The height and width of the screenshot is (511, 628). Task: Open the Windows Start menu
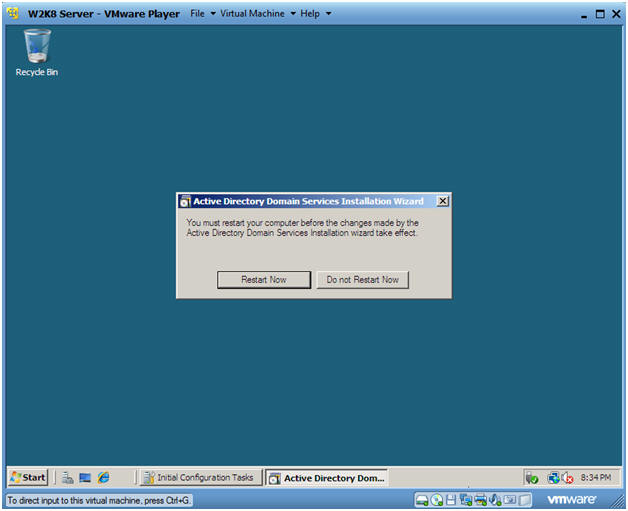pyautogui.click(x=28, y=477)
